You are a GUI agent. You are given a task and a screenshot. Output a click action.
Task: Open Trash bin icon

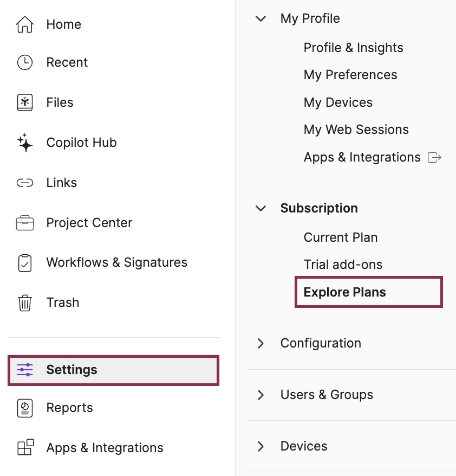25,303
